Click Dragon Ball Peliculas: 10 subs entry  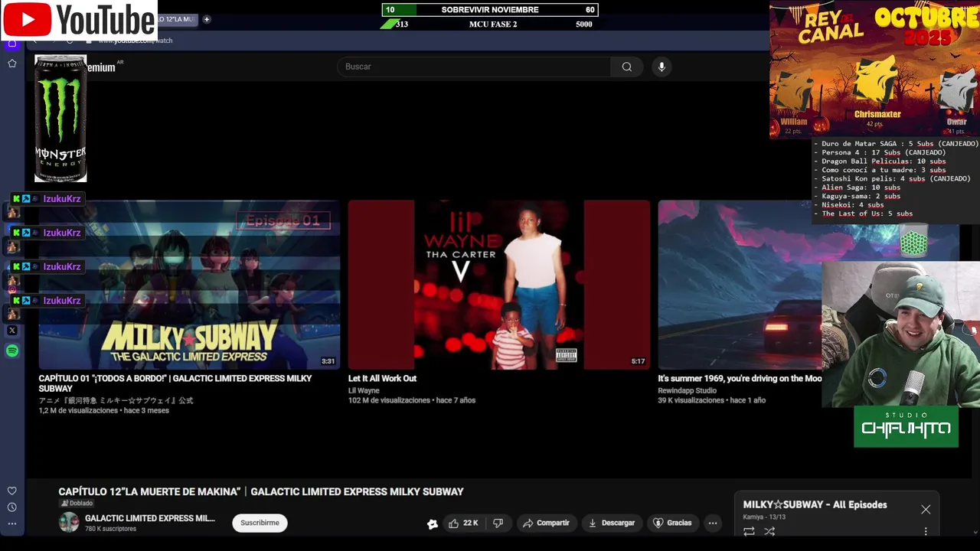coord(884,161)
